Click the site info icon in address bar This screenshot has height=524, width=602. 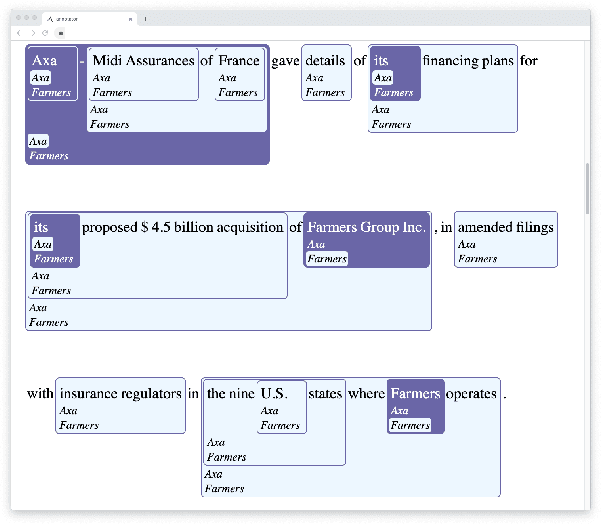tap(60, 33)
